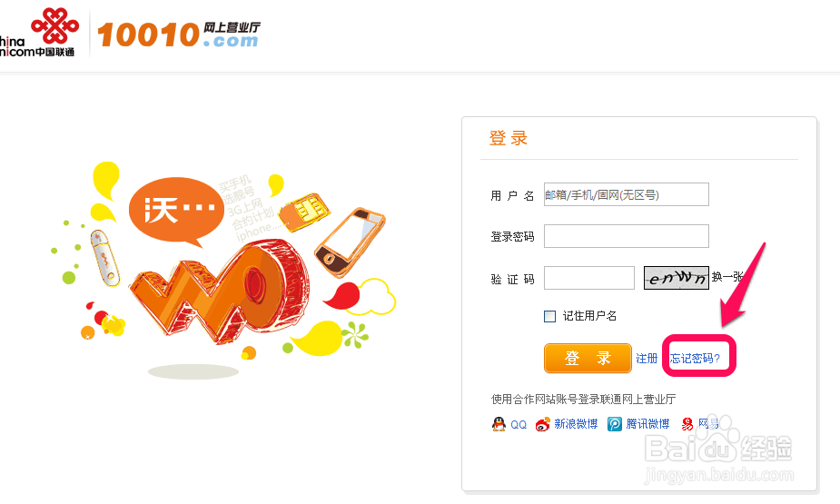
Task: Open the 腾讯微博 login link
Action: [x=647, y=424]
